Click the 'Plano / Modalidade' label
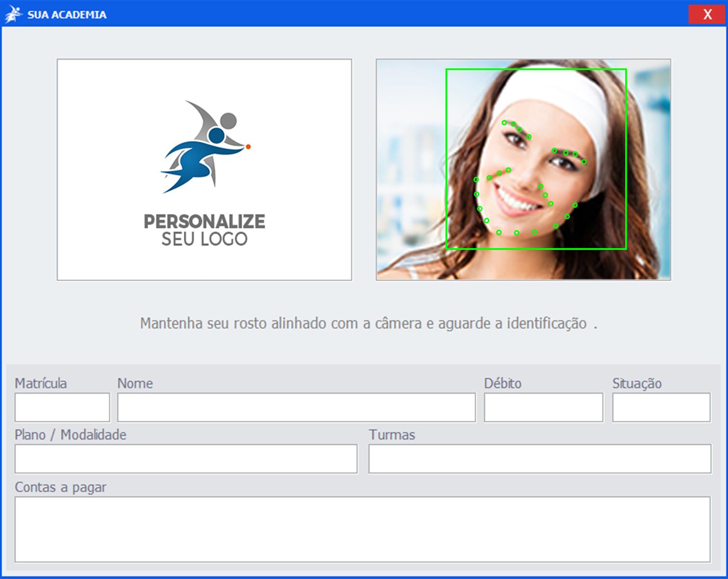The height and width of the screenshot is (579, 728). point(70,435)
